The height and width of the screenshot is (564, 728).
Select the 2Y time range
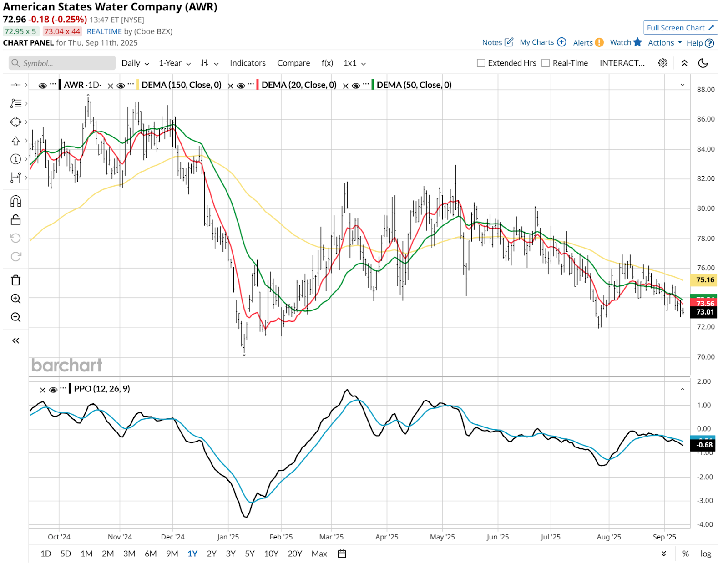click(x=212, y=554)
